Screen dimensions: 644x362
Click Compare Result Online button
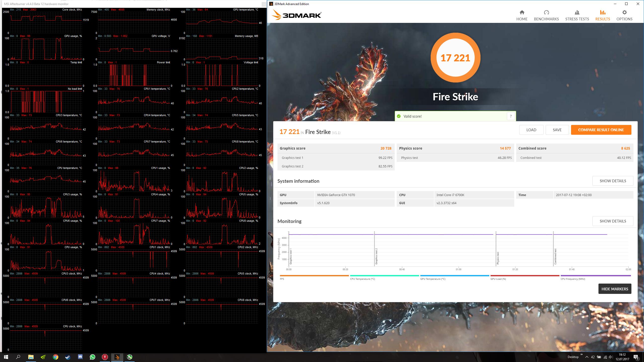point(601,130)
